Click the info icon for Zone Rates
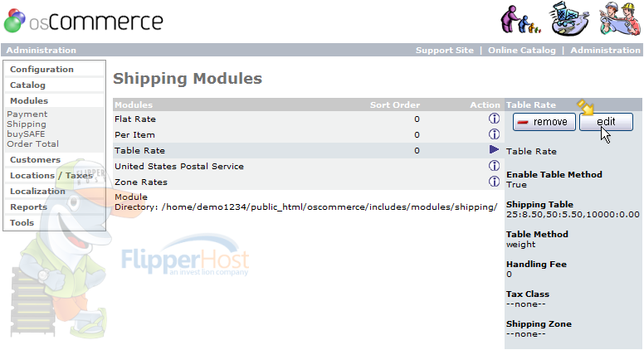Screen dimensions: 644x350 494,181
